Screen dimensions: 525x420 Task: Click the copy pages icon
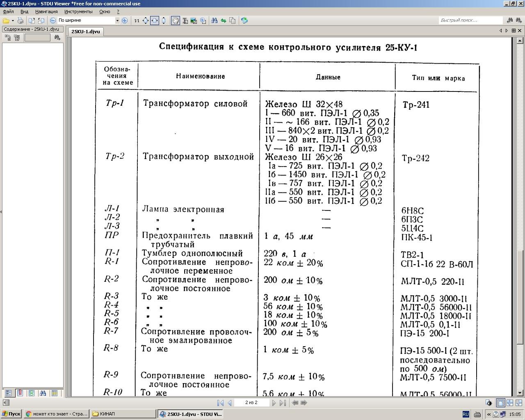233,21
